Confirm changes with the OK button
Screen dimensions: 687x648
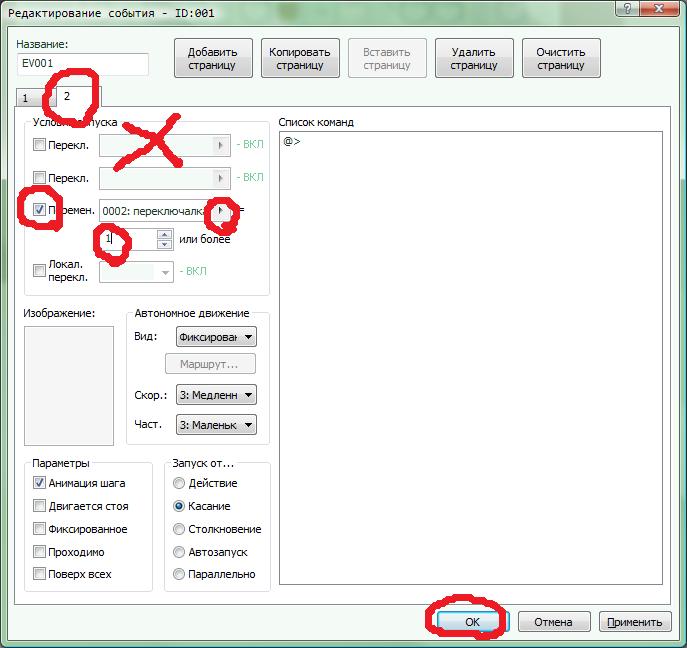point(472,621)
